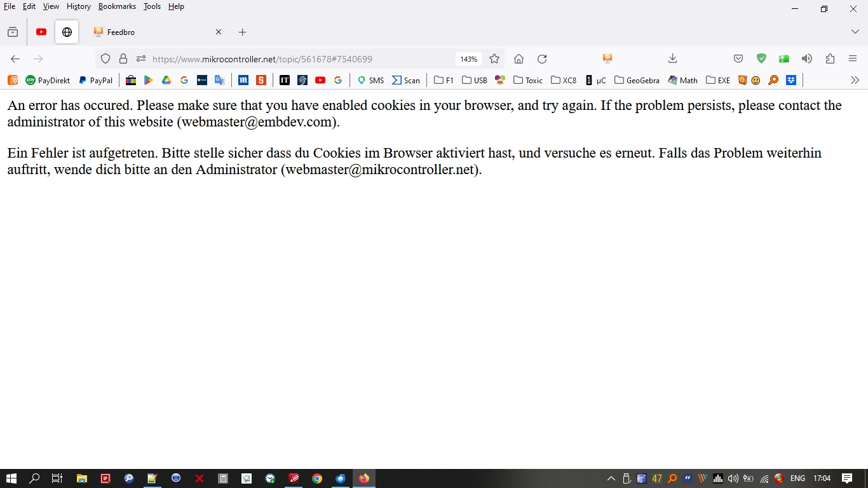Open Task View on the taskbar
Screen dimensions: 868x488
point(57,478)
